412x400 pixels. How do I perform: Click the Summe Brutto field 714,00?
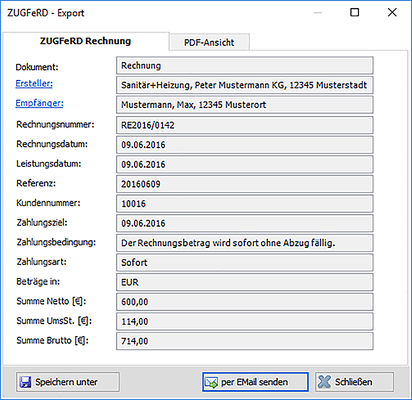tap(245, 341)
